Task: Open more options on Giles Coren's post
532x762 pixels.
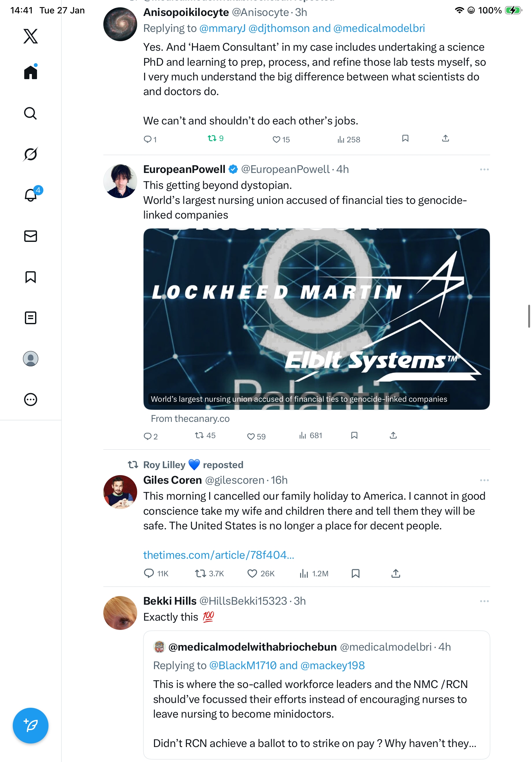Action: (x=484, y=480)
